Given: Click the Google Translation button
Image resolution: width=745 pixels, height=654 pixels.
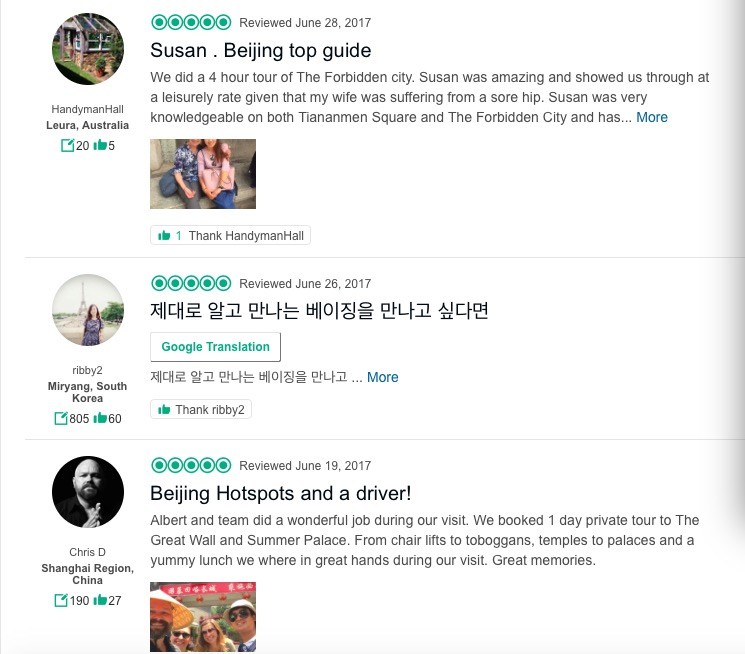Looking at the screenshot, I should [215, 347].
